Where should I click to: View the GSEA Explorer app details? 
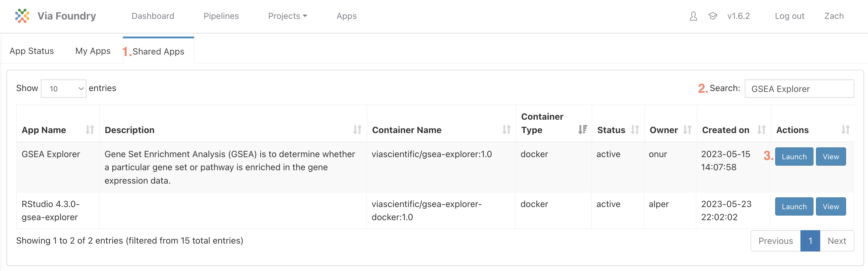[831, 157]
